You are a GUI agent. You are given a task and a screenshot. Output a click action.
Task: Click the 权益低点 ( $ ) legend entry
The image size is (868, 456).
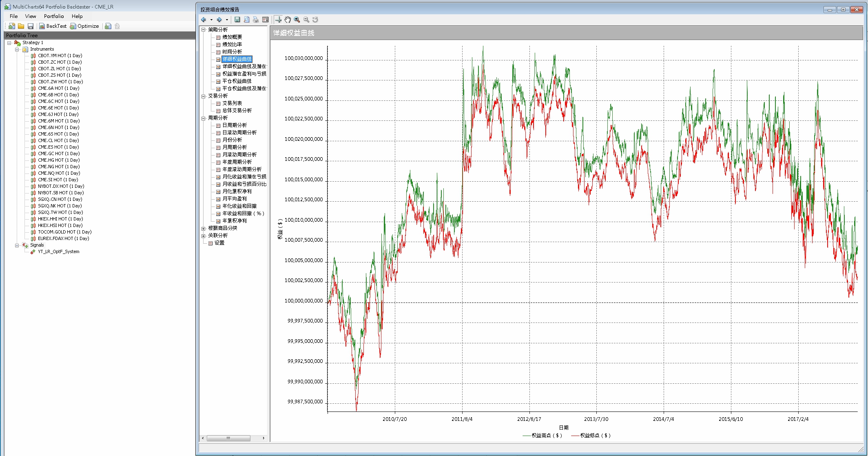[591, 436]
